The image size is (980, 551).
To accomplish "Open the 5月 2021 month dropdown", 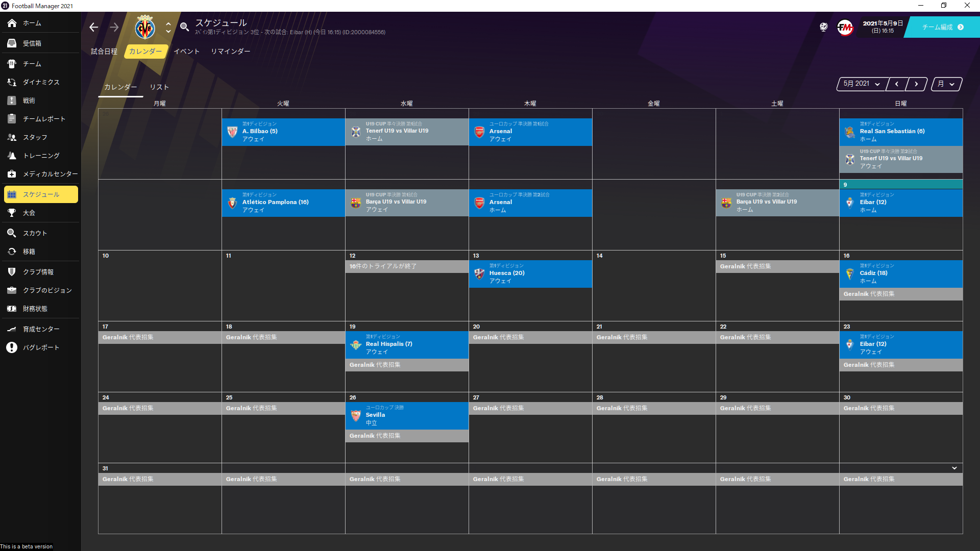I will point(862,84).
